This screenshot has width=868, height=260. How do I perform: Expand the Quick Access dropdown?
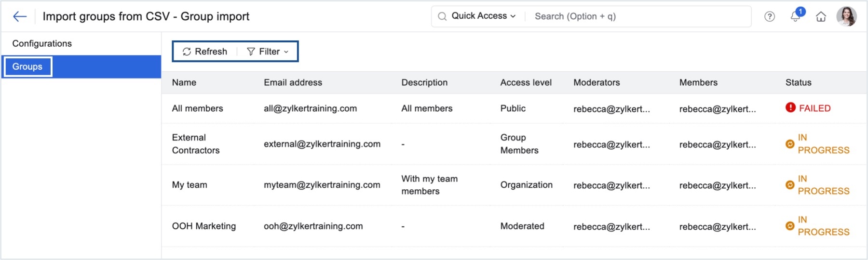click(483, 16)
